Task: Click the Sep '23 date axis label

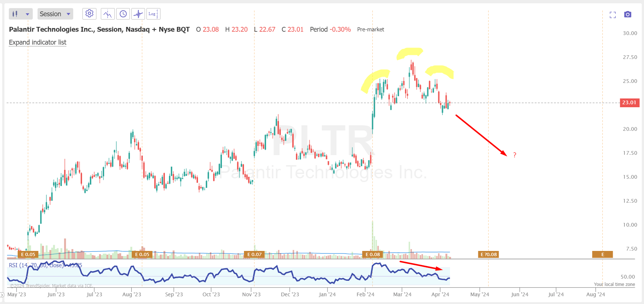Action: click(x=174, y=294)
